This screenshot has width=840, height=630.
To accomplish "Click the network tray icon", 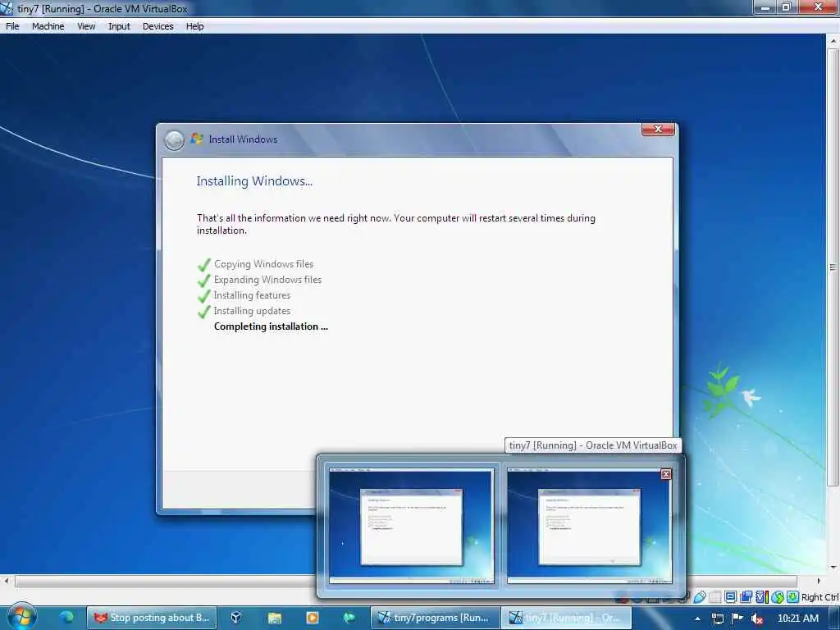I will coord(717,619).
